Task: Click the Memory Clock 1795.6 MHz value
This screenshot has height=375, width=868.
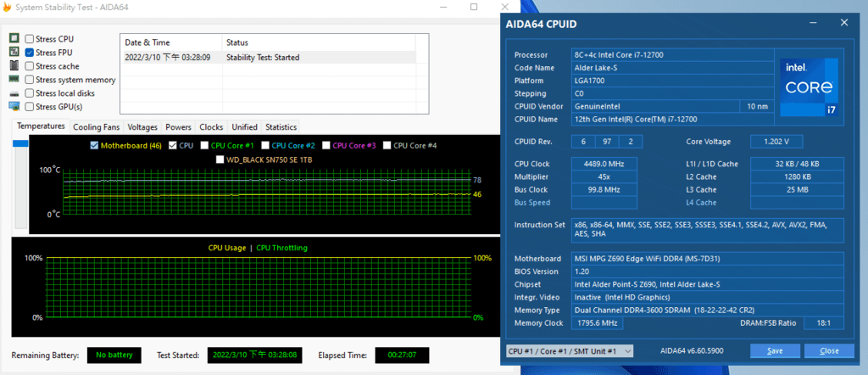Action: [598, 323]
